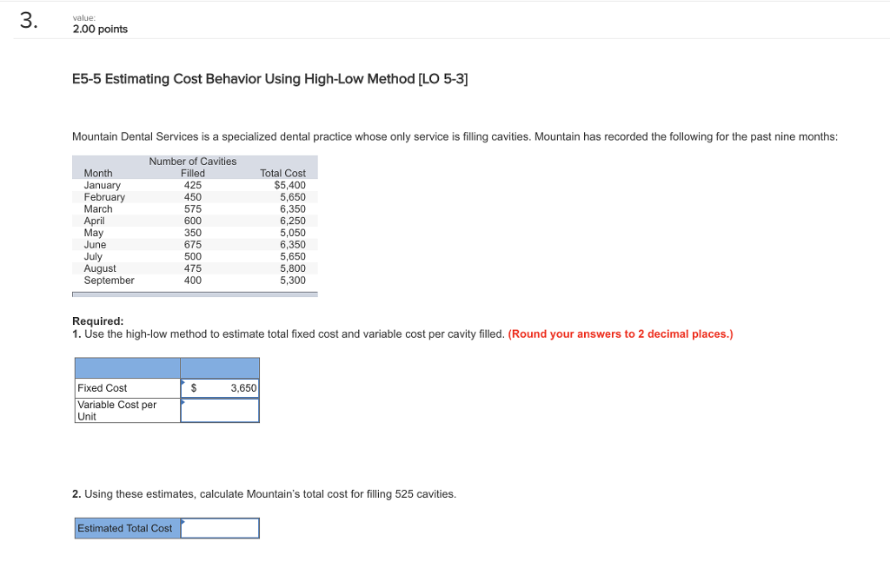The width and height of the screenshot is (890, 588).
Task: Select the 'Fixed Cost' label cell
Action: click(x=126, y=387)
